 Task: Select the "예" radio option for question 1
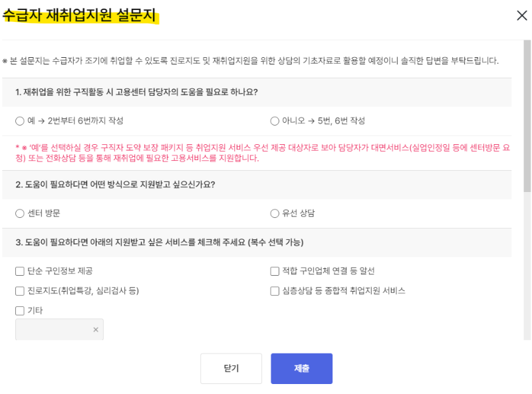pos(19,121)
